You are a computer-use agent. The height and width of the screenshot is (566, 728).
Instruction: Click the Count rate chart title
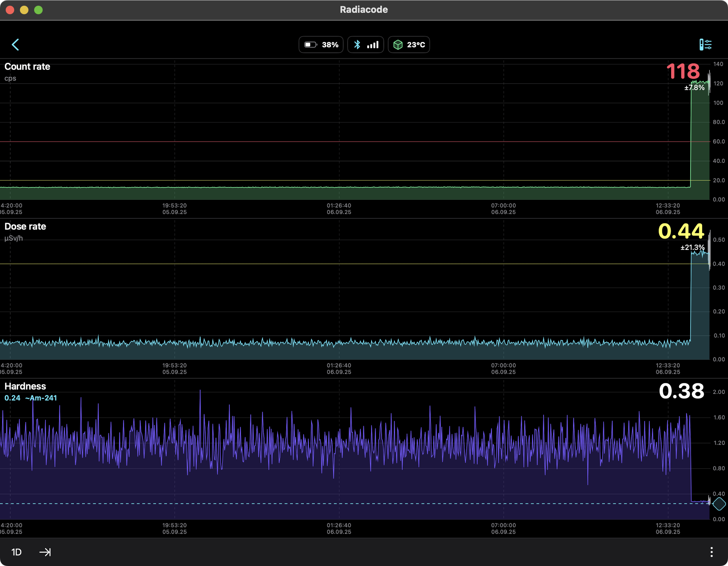pos(27,67)
